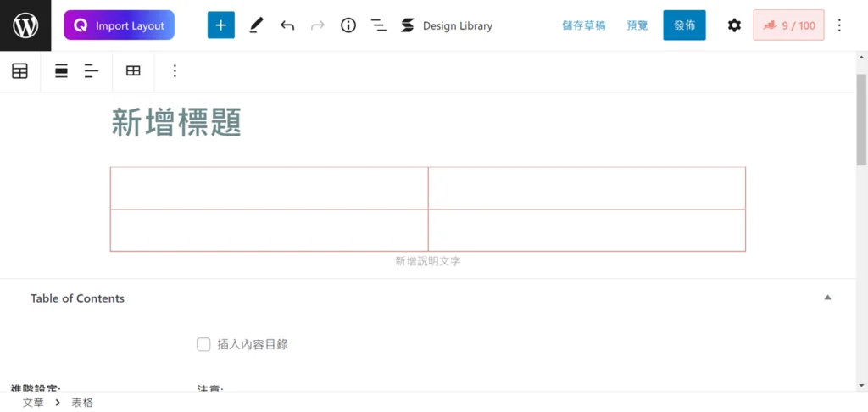Click the blue 發佈 publish button

click(684, 25)
